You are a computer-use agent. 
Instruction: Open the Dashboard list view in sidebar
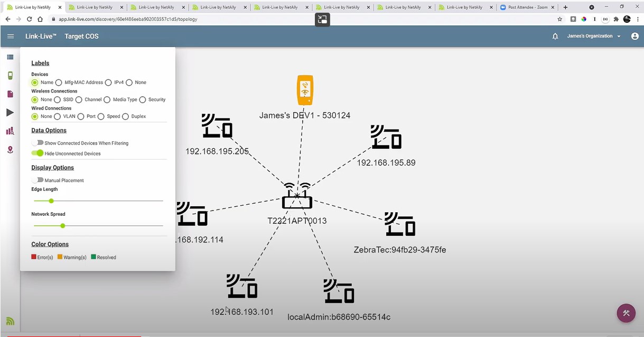point(10,57)
